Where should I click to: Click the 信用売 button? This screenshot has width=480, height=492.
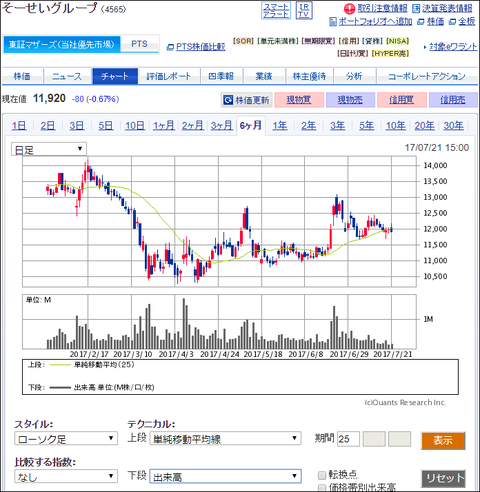click(453, 100)
